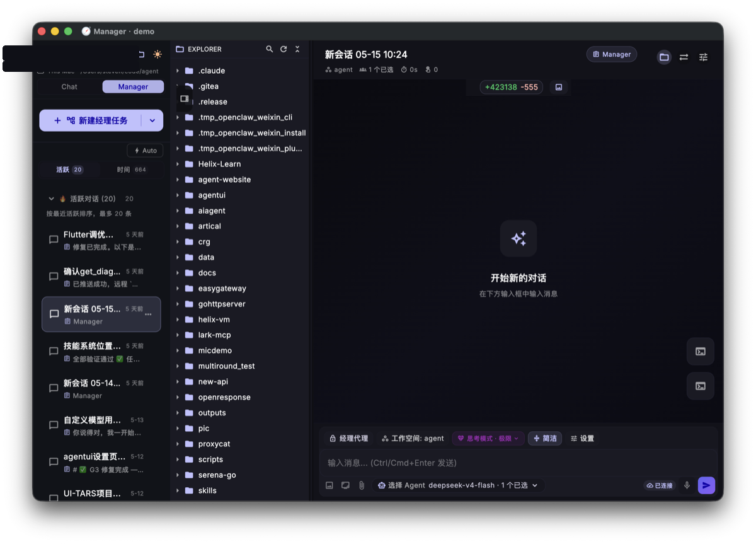The height and width of the screenshot is (544, 756).
Task: Expand the .claude folder
Action: (x=178, y=71)
